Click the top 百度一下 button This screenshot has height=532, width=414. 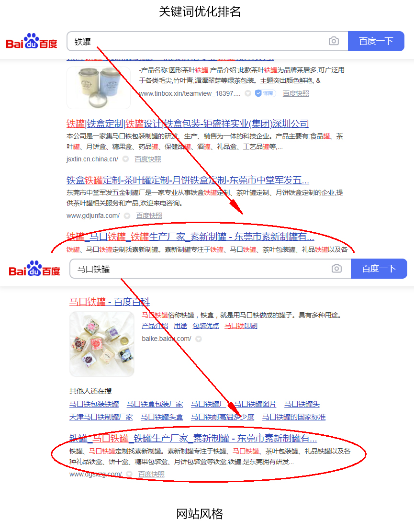(x=376, y=41)
